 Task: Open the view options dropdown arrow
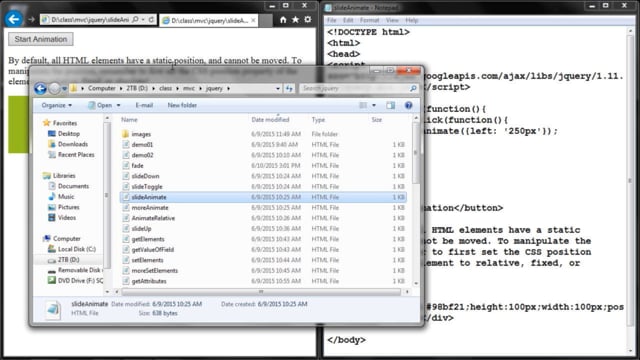tap(374, 105)
